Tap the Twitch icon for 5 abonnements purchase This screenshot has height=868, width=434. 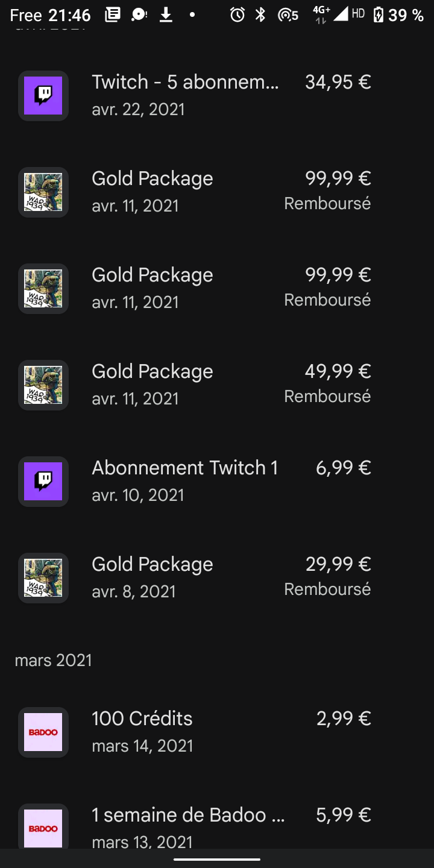click(43, 96)
